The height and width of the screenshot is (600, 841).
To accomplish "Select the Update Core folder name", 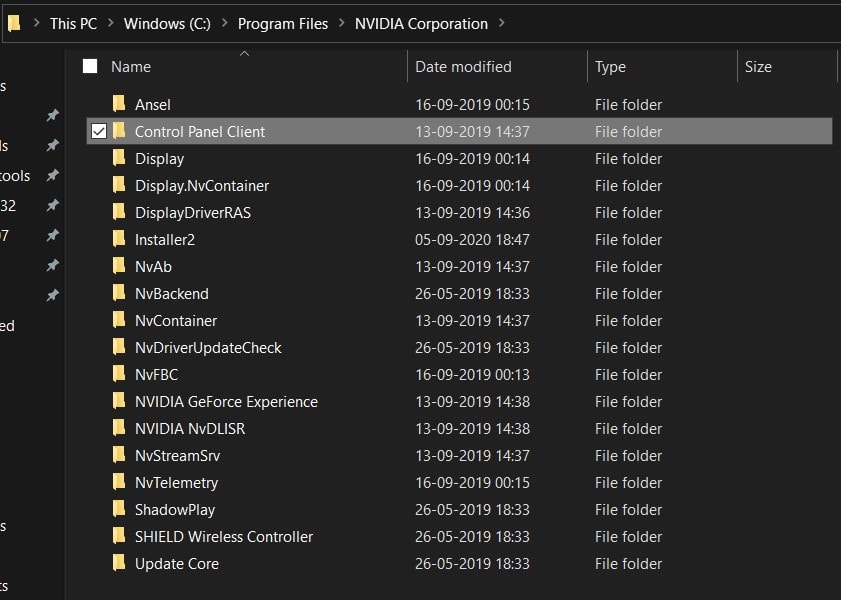I will pos(177,564).
